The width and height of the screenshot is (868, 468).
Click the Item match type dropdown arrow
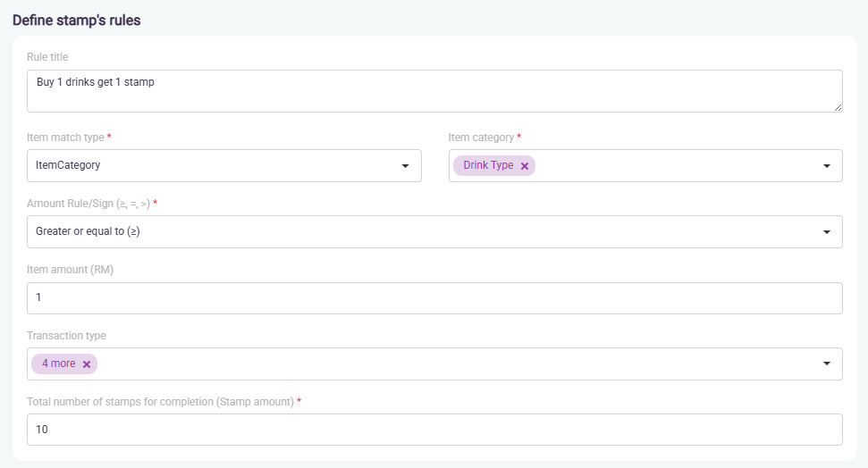[x=405, y=166]
